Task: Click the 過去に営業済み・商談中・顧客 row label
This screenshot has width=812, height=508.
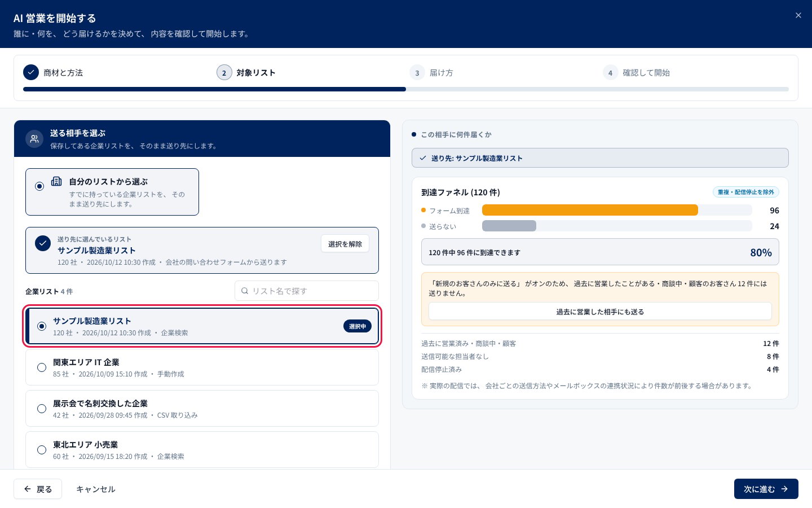Action: (x=469, y=344)
